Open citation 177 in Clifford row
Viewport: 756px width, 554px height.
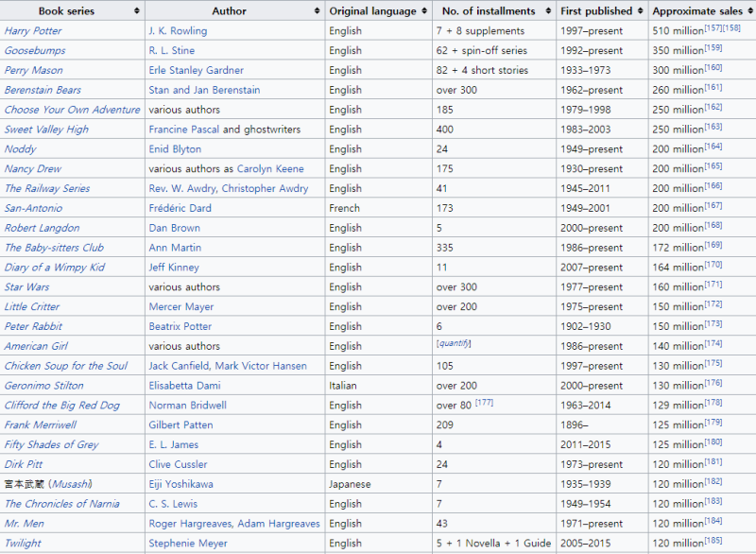485,403
